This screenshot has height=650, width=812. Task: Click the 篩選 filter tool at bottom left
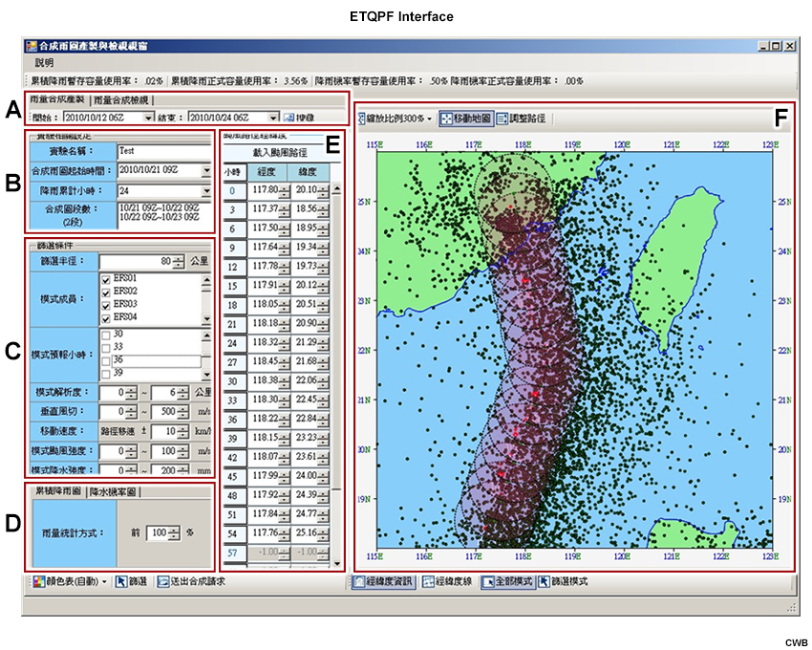click(x=132, y=581)
